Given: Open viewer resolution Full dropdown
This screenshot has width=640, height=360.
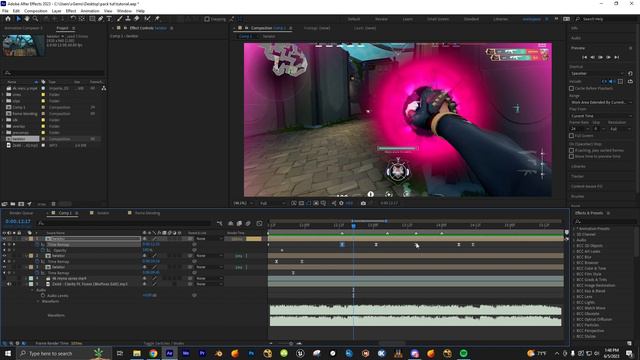Looking at the screenshot, I should coord(273,203).
